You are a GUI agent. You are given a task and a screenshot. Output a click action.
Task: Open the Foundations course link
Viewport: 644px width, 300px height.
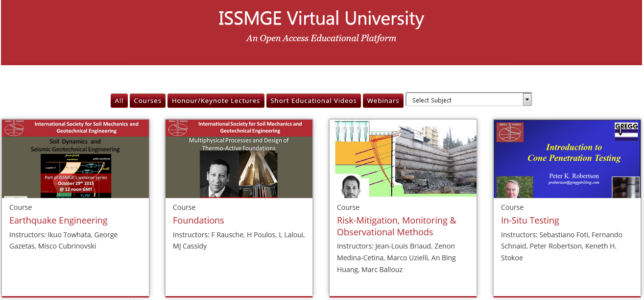point(198,221)
